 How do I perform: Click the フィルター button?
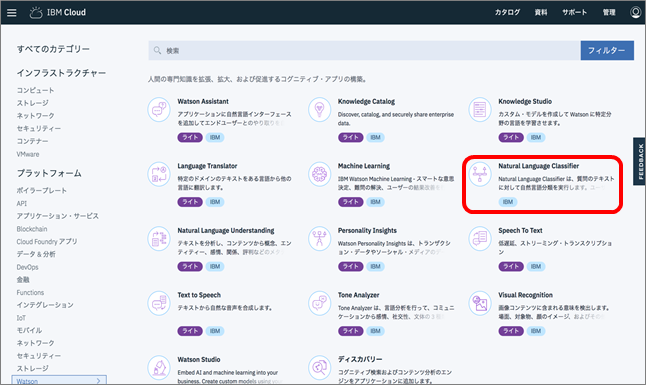[607, 50]
